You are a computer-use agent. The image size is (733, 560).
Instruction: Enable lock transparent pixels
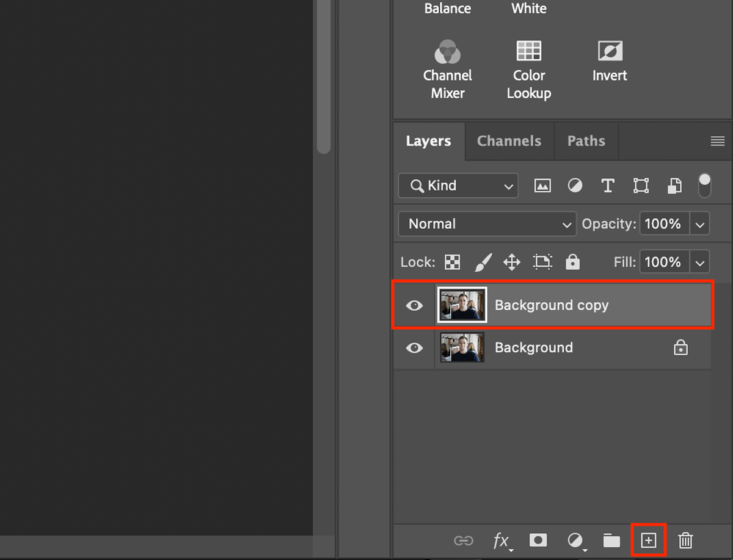(451, 261)
